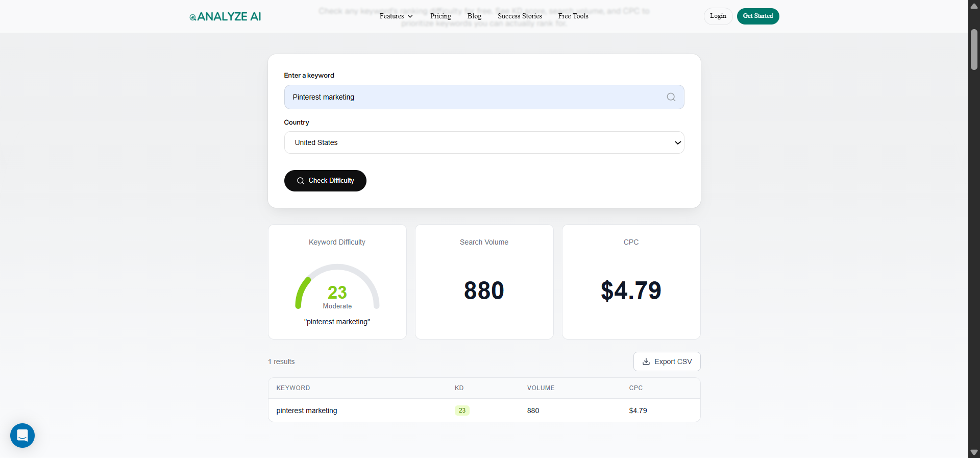This screenshot has height=458, width=980.
Task: Click the Enter a keyword label
Action: 309,75
